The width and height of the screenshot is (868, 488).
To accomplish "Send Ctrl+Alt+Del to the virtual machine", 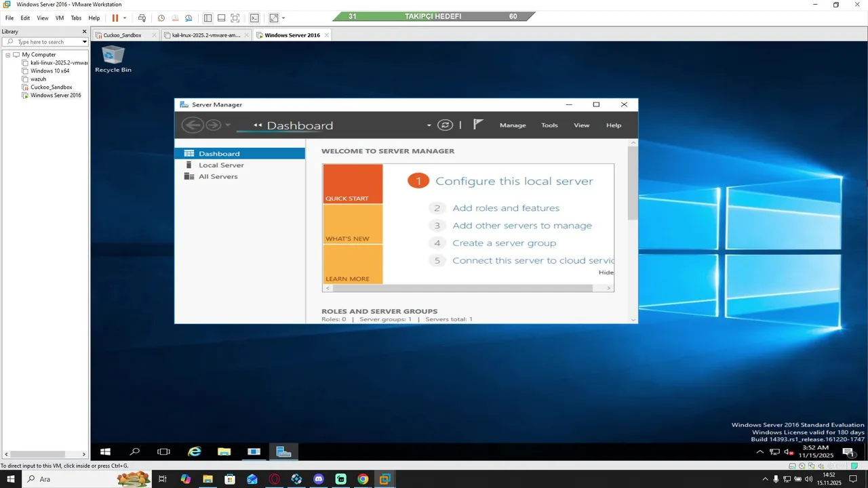I will pyautogui.click(x=142, y=18).
